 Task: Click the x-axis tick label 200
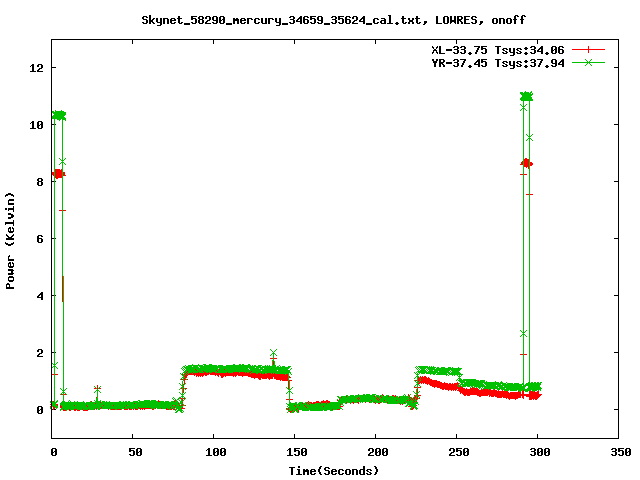coord(378,452)
